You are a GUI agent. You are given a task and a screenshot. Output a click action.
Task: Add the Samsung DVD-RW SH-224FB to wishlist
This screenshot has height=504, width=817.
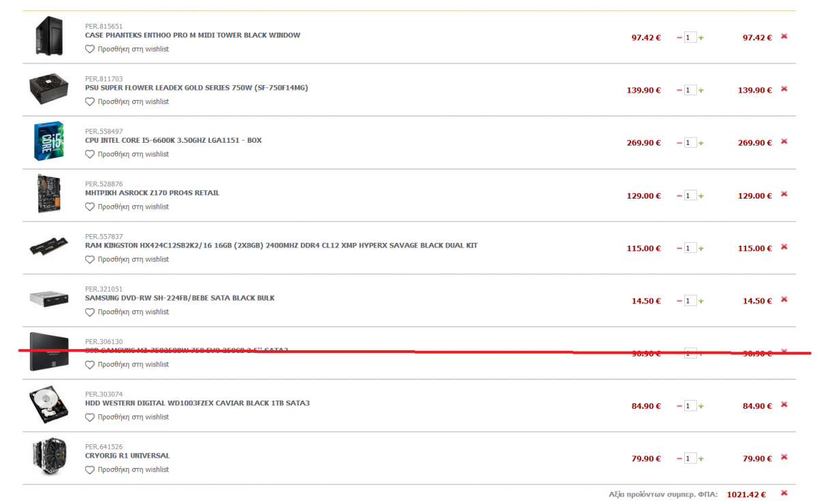click(x=127, y=312)
